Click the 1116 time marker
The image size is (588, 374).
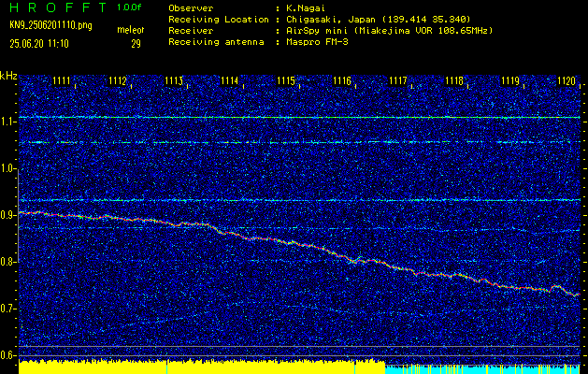coord(342,80)
